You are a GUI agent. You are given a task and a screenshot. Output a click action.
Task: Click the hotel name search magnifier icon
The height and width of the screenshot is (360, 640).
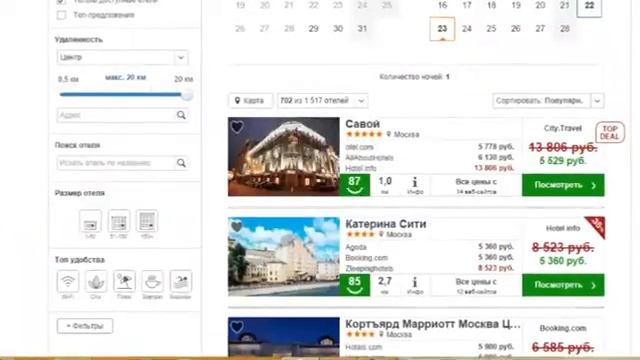click(x=181, y=163)
